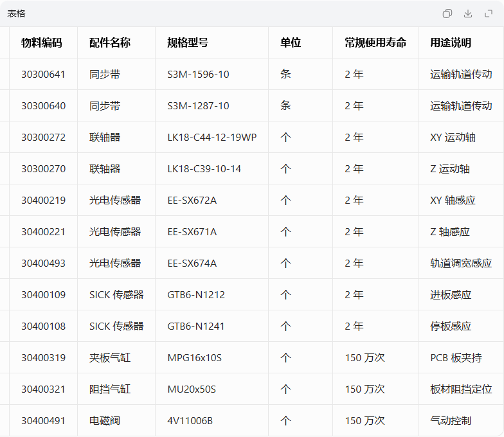Click the 表格 title label
This screenshot has height=437, width=504.
point(17,13)
